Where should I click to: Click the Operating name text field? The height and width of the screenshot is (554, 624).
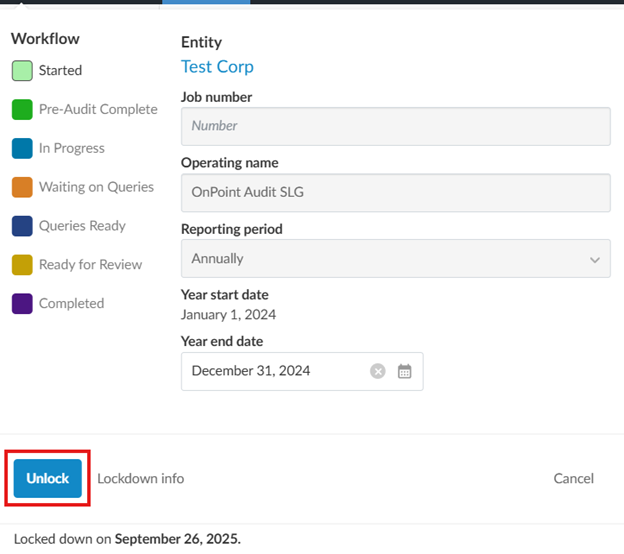395,192
